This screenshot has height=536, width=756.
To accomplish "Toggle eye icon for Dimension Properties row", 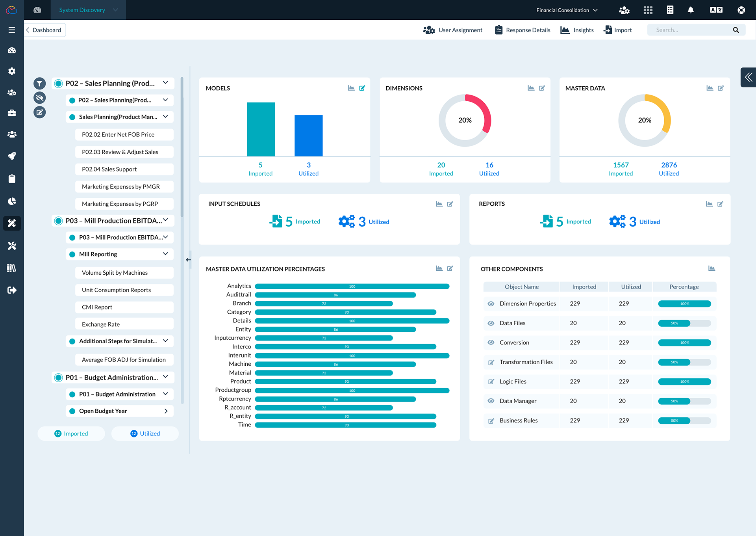I will coord(491,304).
